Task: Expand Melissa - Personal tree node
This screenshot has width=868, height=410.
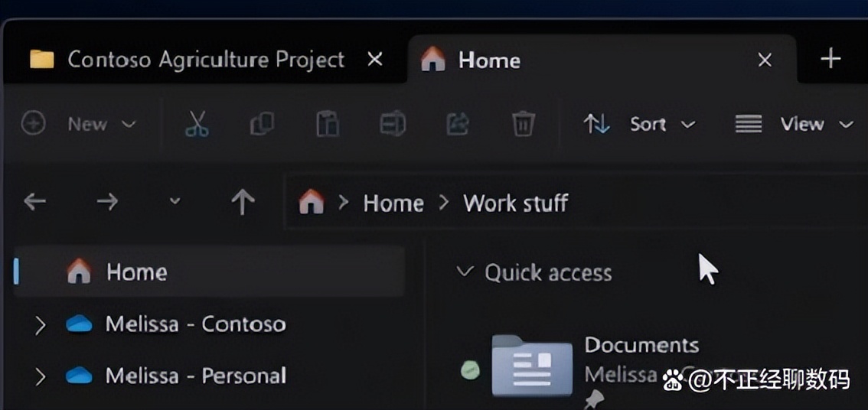Action: pos(41,377)
